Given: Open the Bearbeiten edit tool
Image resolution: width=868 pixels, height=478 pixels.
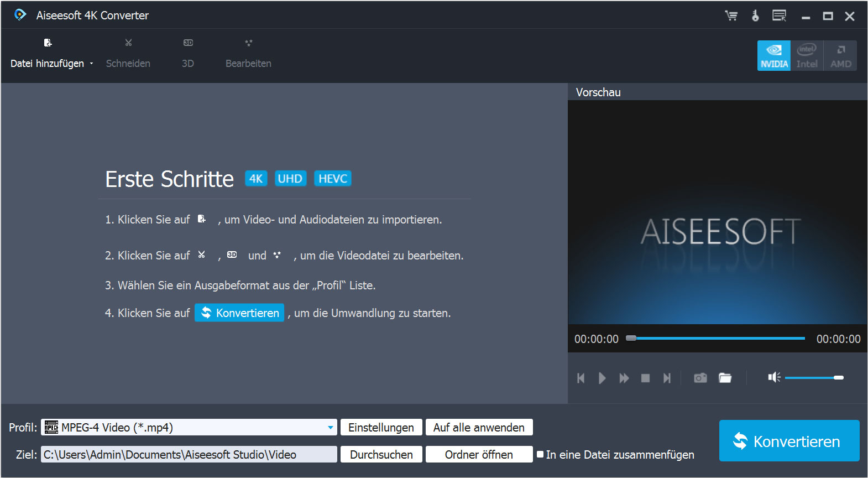Looking at the screenshot, I should click(x=248, y=54).
